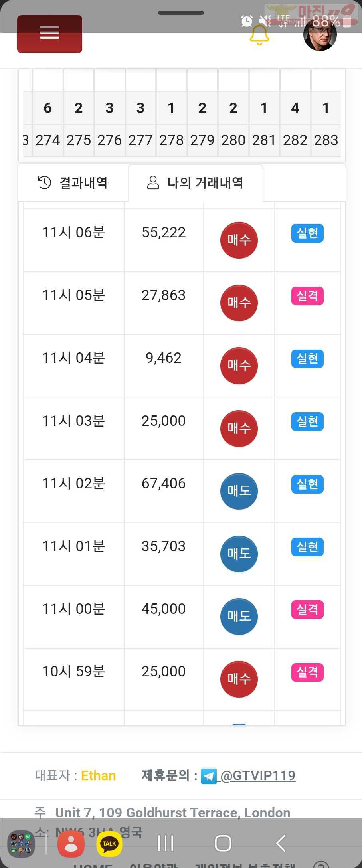Click the 매수 badge at 11시 06분

pos(239,240)
